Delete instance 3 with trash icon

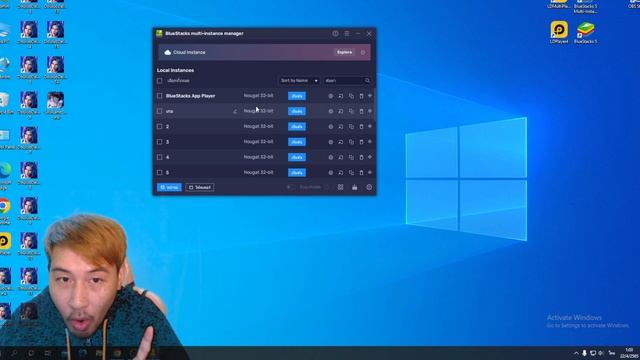pos(361,142)
